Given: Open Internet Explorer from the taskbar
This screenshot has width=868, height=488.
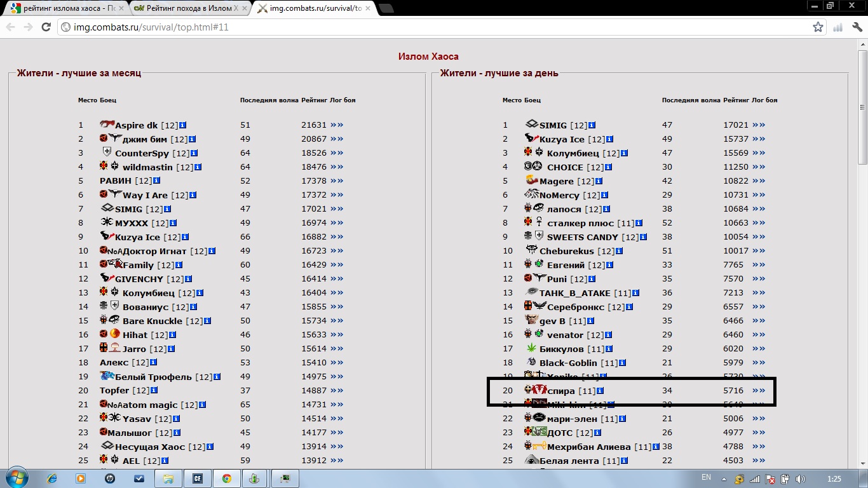Looking at the screenshot, I should 52,478.
